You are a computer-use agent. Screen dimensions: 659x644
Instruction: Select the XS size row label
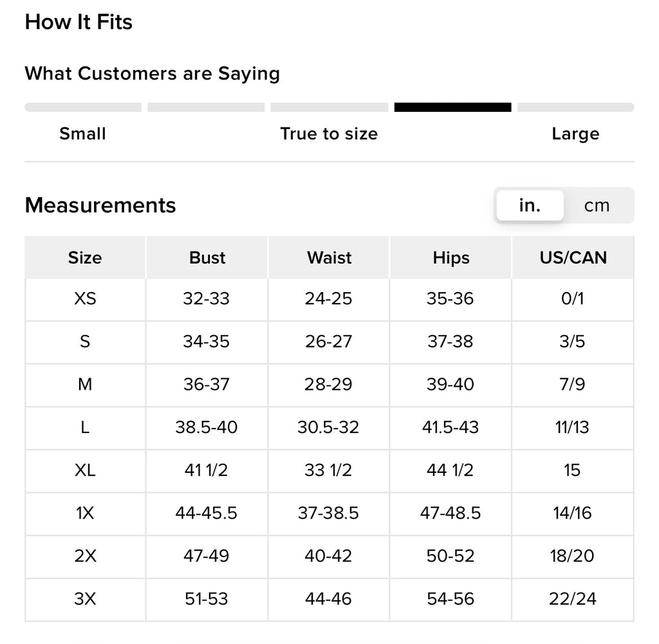[x=85, y=299]
